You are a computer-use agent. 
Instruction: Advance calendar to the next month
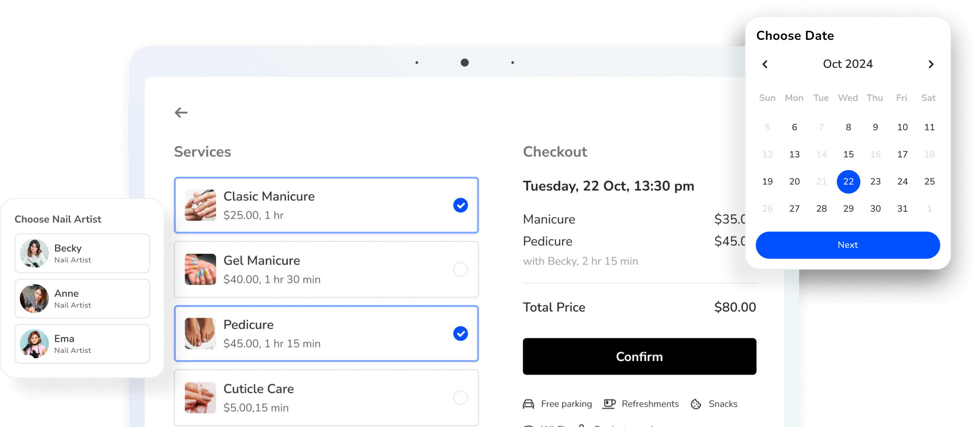click(931, 64)
